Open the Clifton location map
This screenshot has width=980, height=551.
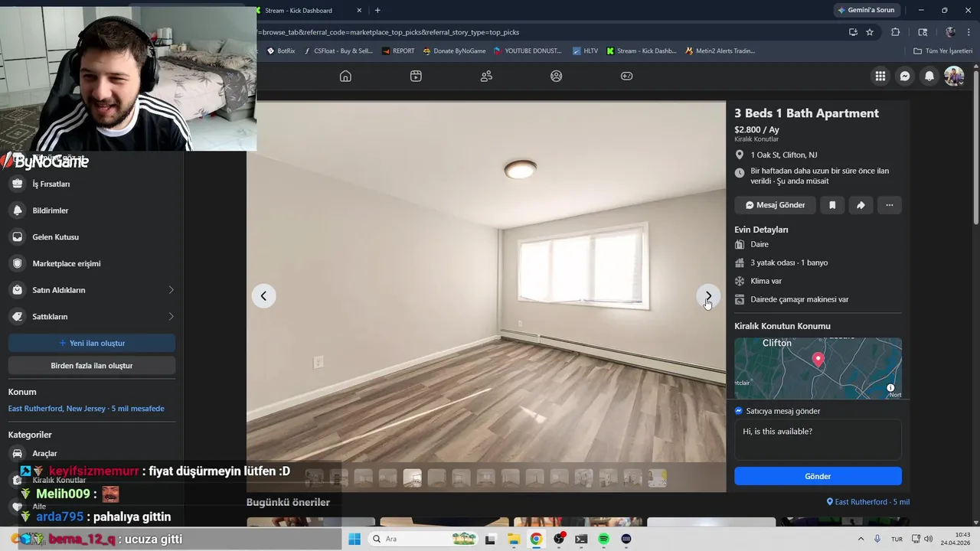coord(818,368)
